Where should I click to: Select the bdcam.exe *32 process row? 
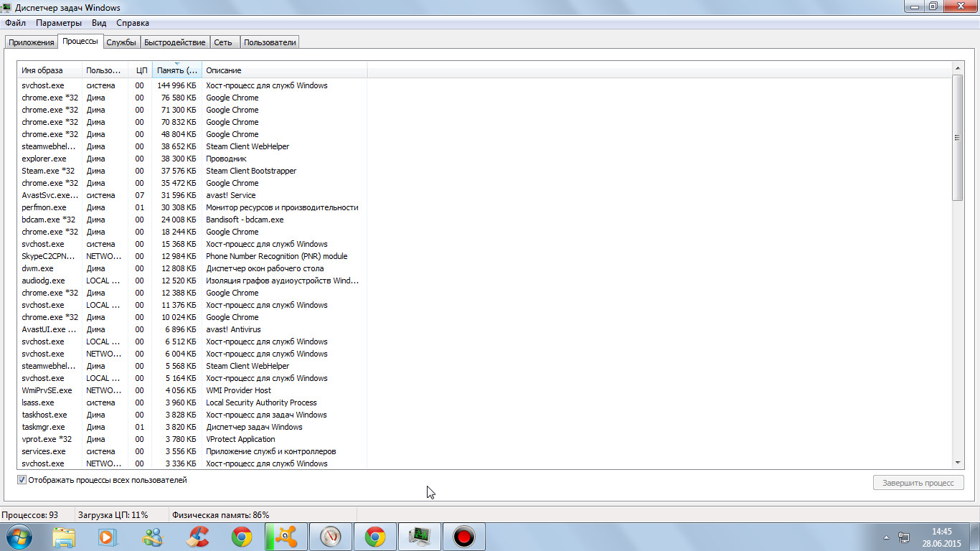[192, 220]
